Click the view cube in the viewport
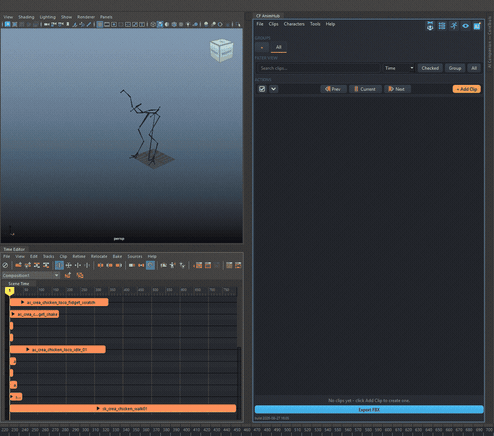Viewport: 494px width, 436px height. tap(221, 50)
